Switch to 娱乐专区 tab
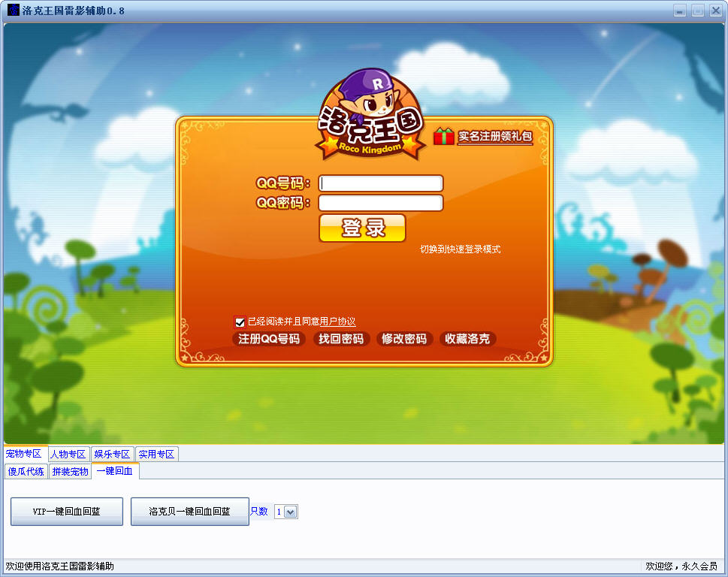728x577 pixels. (x=112, y=454)
